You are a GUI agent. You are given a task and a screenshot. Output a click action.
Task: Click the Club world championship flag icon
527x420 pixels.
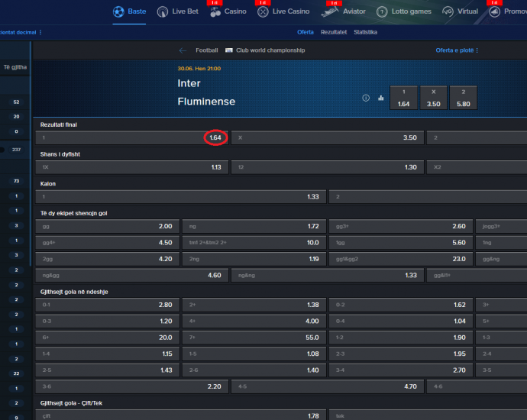point(229,50)
